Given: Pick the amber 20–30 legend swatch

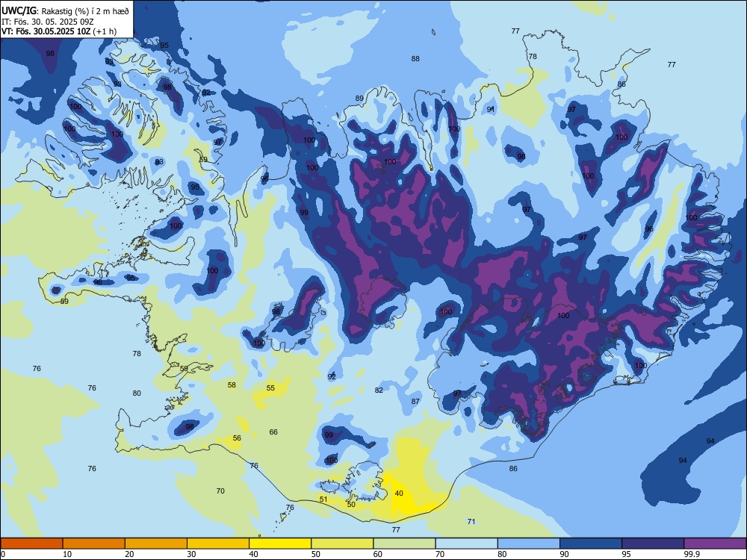Looking at the screenshot, I should (156, 544).
